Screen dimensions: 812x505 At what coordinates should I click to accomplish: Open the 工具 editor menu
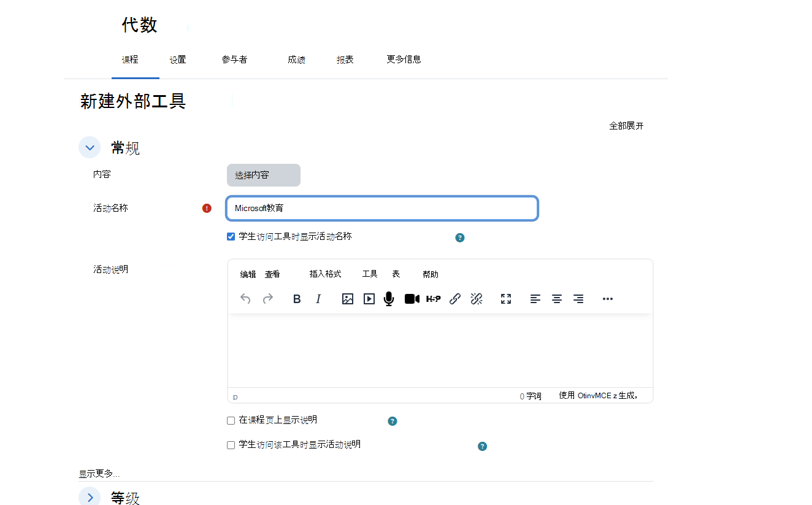370,274
